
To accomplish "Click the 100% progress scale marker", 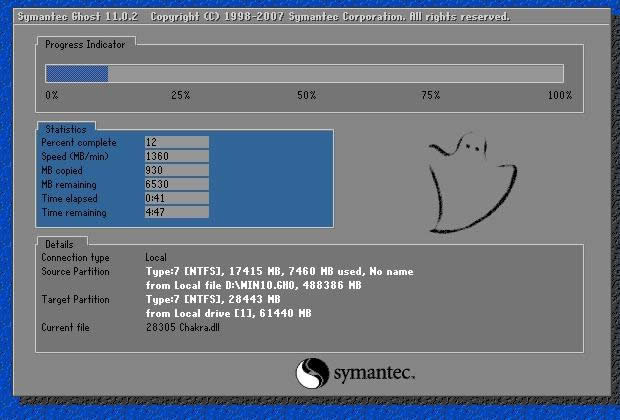I will click(560, 95).
